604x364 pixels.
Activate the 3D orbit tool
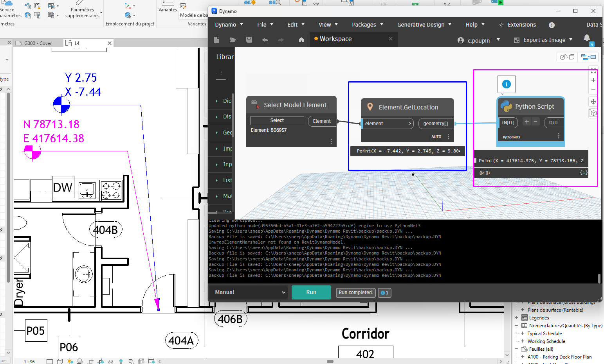593,113
